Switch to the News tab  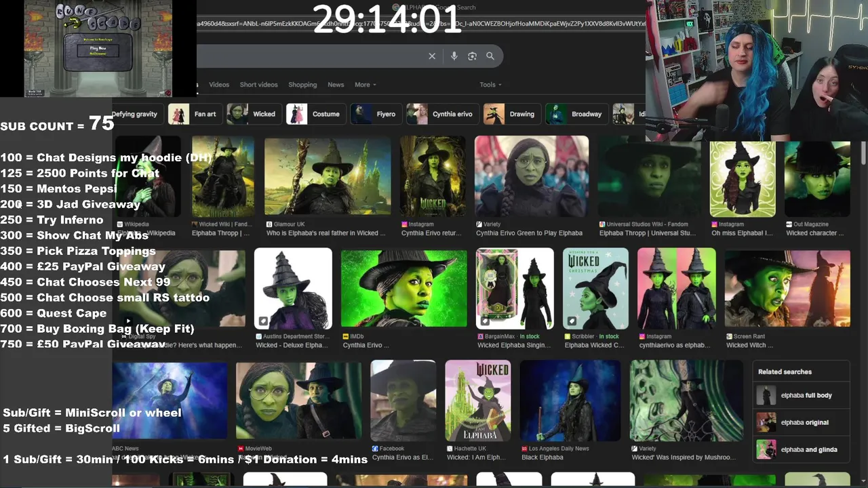336,85
